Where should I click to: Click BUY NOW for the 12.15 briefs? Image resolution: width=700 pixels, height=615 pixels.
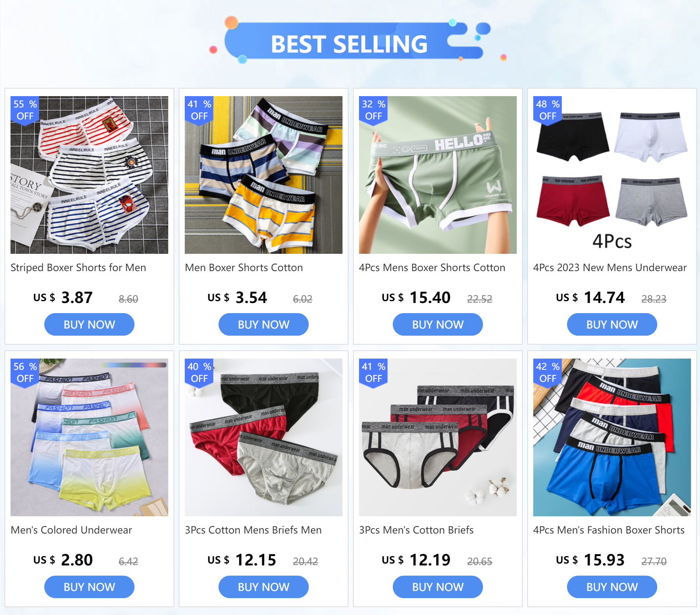(264, 587)
